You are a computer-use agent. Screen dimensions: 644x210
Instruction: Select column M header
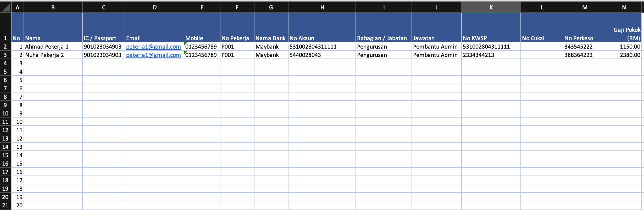tap(585, 7)
